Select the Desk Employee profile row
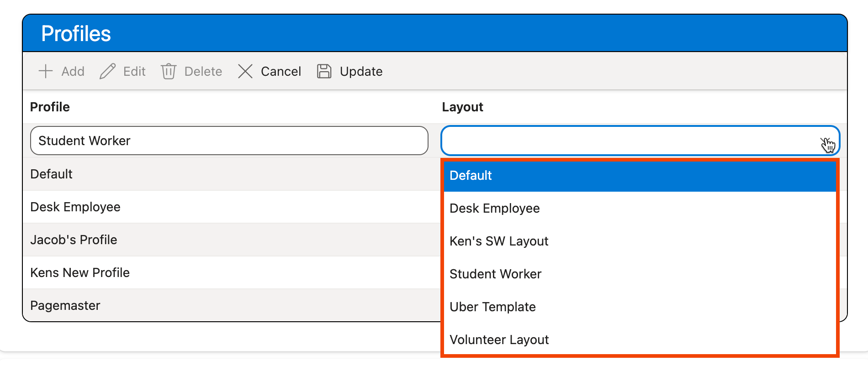 pyautogui.click(x=75, y=207)
